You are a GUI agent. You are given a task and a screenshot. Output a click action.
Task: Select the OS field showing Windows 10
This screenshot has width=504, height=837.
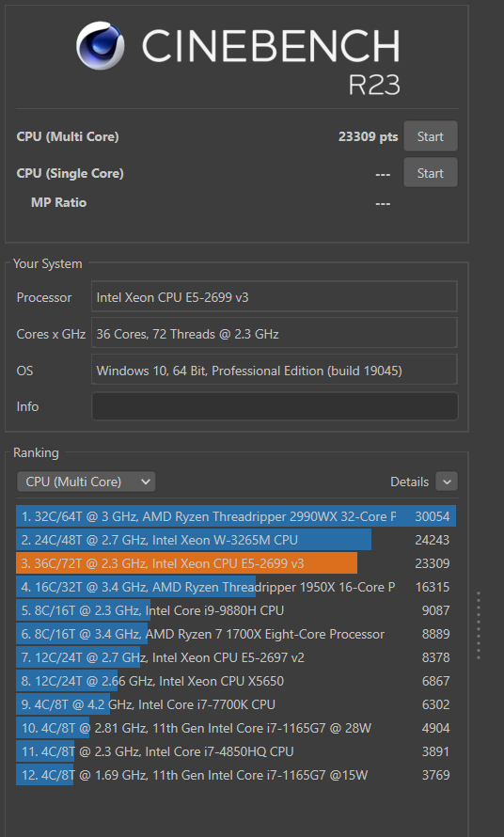(275, 370)
